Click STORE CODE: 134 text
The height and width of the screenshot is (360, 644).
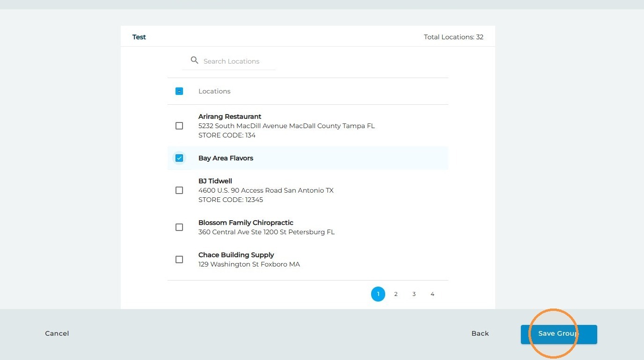[x=227, y=135]
